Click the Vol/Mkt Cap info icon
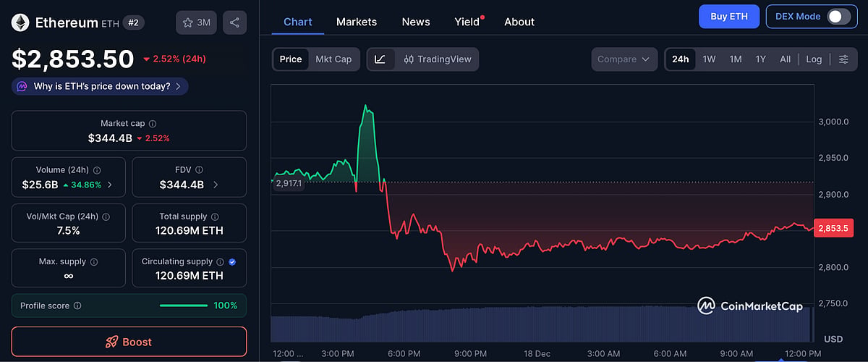The width and height of the screenshot is (868, 362). [x=106, y=216]
